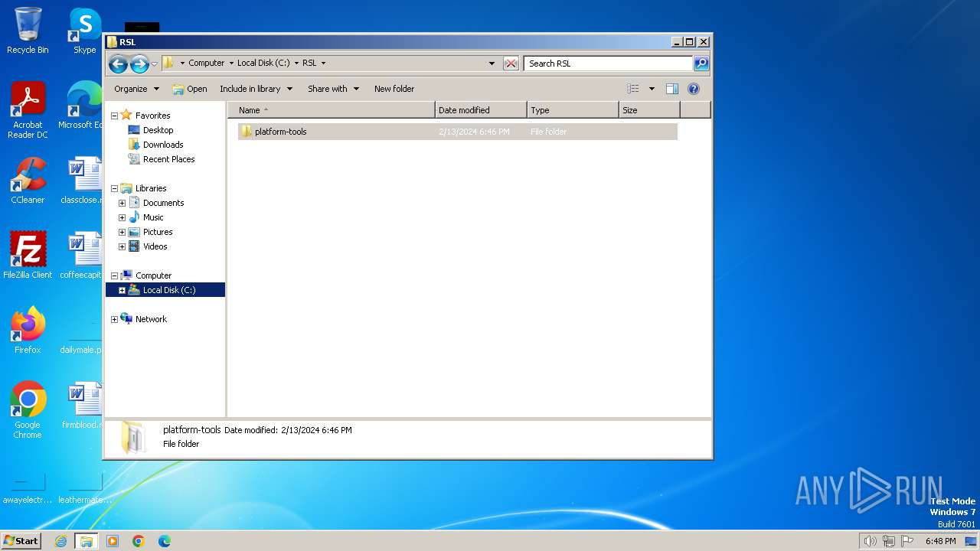This screenshot has width=980, height=551.
Task: Open the address bar history dropdown arrow
Action: tap(492, 64)
